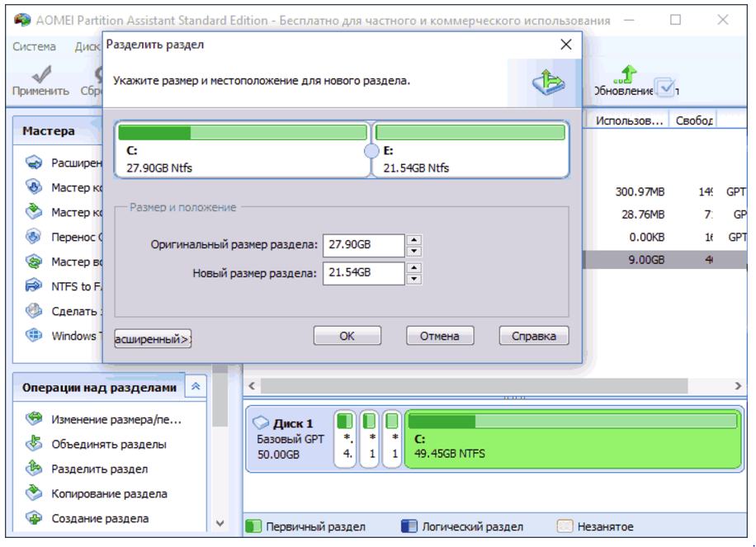756x547 pixels.
Task: Increase Новый размер раздела with up arrow
Action: tap(414, 268)
